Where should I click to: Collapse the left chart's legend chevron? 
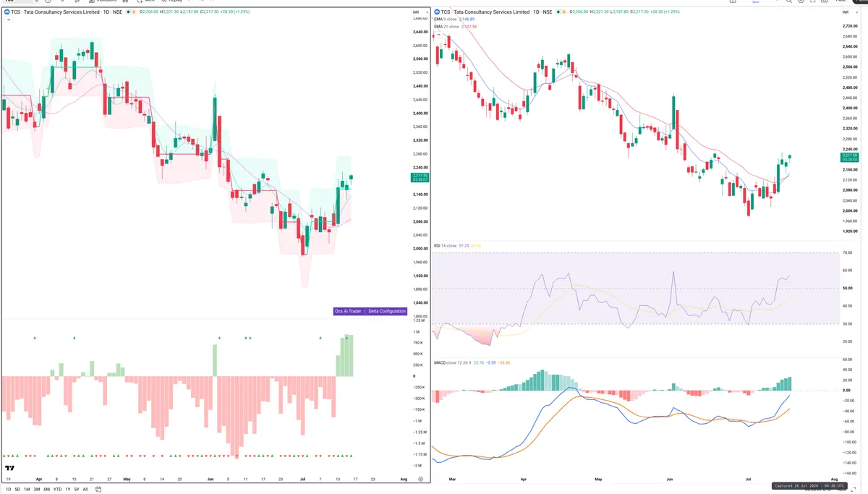click(9, 20)
